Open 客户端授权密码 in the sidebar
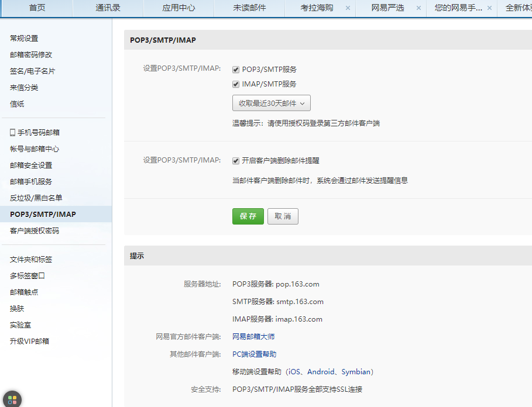Viewport: 532px width, 407px height. [x=35, y=231]
